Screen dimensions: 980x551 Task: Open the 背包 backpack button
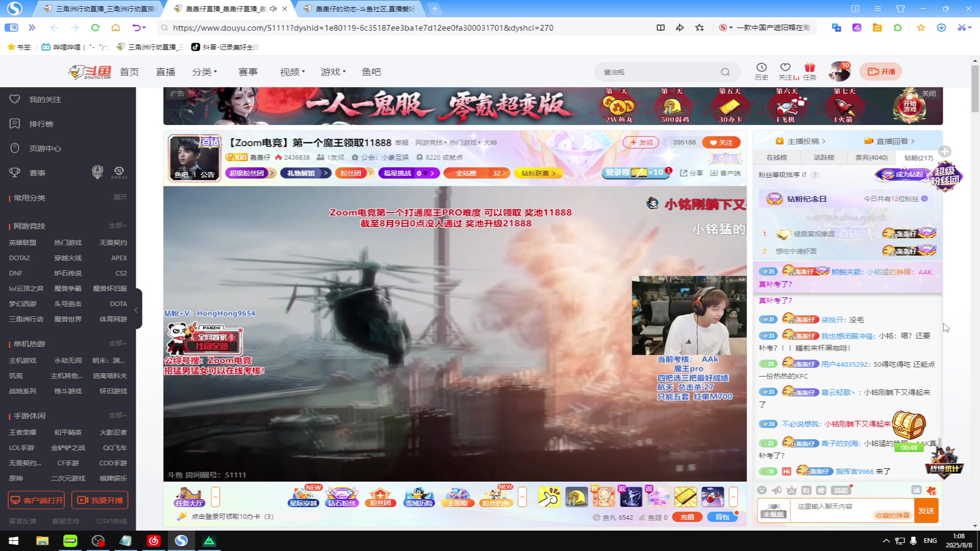722,517
